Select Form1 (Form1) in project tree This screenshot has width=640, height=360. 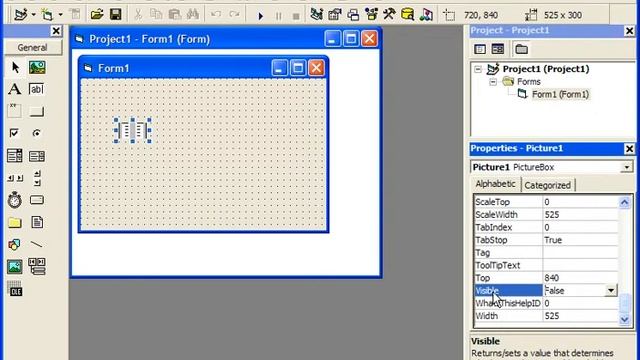pyautogui.click(x=560, y=94)
